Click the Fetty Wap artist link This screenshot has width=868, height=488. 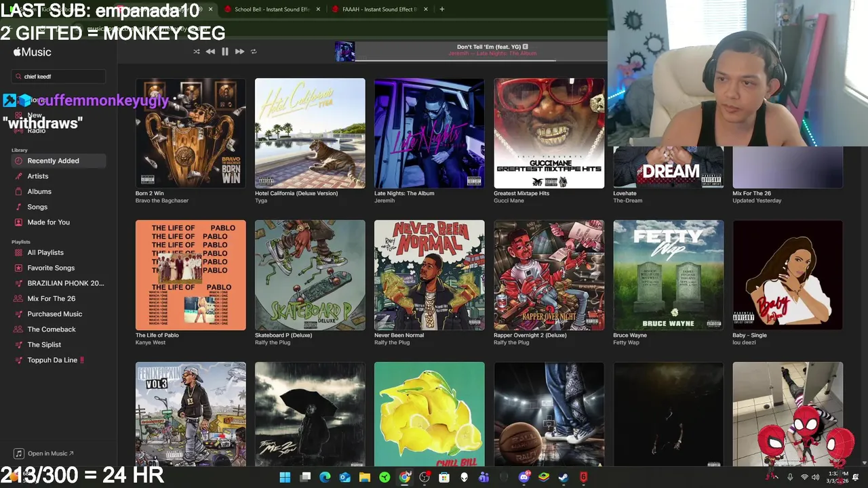pyautogui.click(x=627, y=343)
